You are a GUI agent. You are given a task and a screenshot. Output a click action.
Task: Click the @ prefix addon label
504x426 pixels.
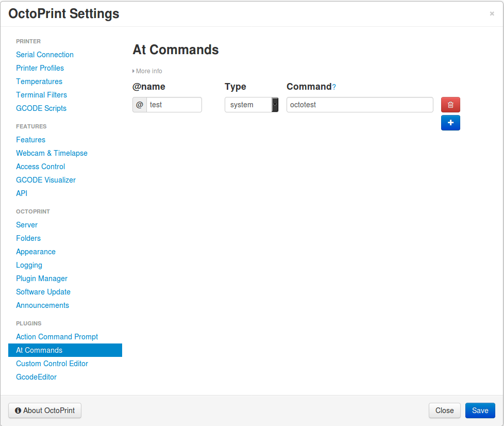[x=140, y=105]
